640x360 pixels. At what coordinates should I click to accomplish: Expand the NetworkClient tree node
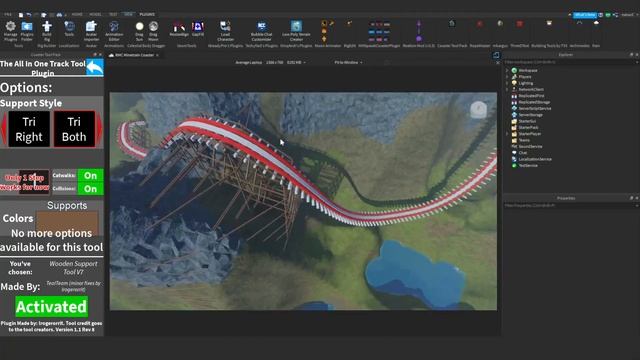coord(507,89)
